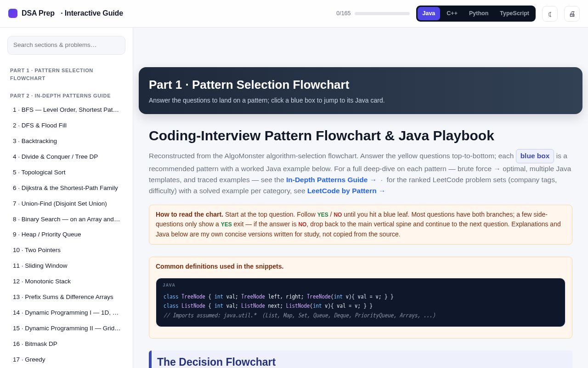Click the Part 1 Pattern Selection Flowchart banner title
The image size is (588, 368).
pyautogui.click(x=249, y=85)
